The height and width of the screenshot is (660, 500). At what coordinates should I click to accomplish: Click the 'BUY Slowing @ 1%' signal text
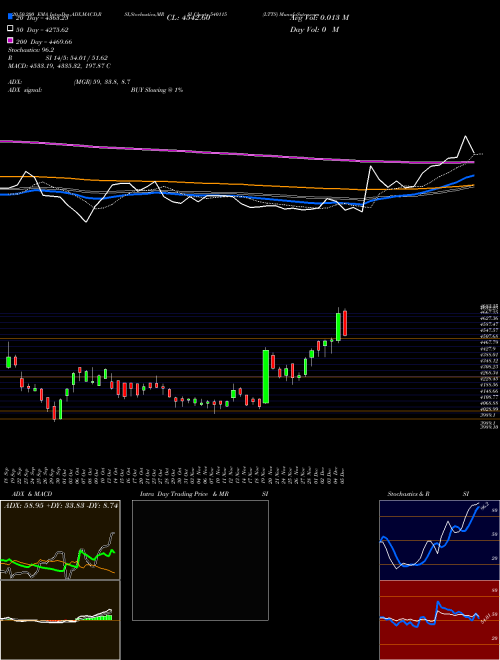click(x=157, y=90)
